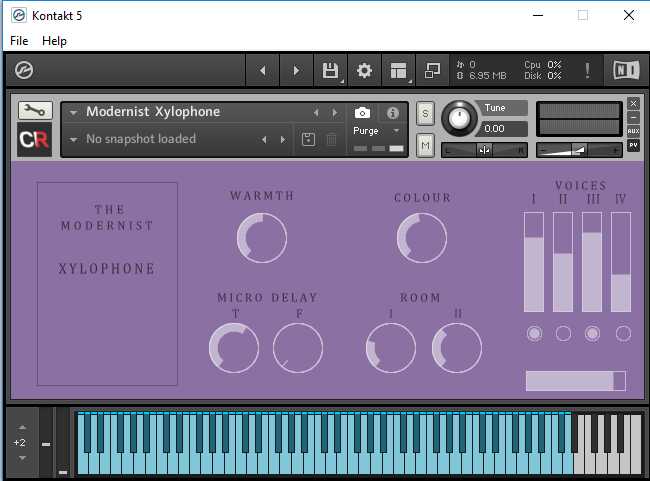The image size is (650, 481).
Task: Click the Micro Delay F knob
Action: click(298, 348)
